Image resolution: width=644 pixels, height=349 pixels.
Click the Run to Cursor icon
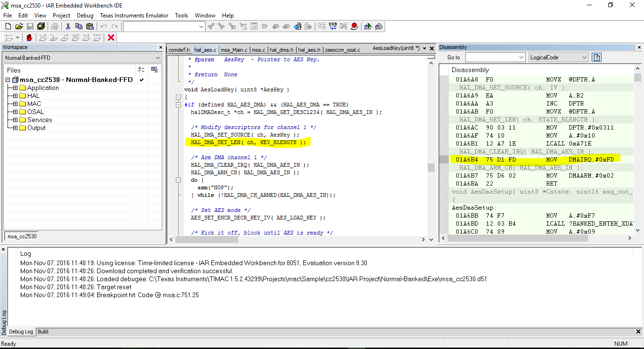click(x=86, y=38)
